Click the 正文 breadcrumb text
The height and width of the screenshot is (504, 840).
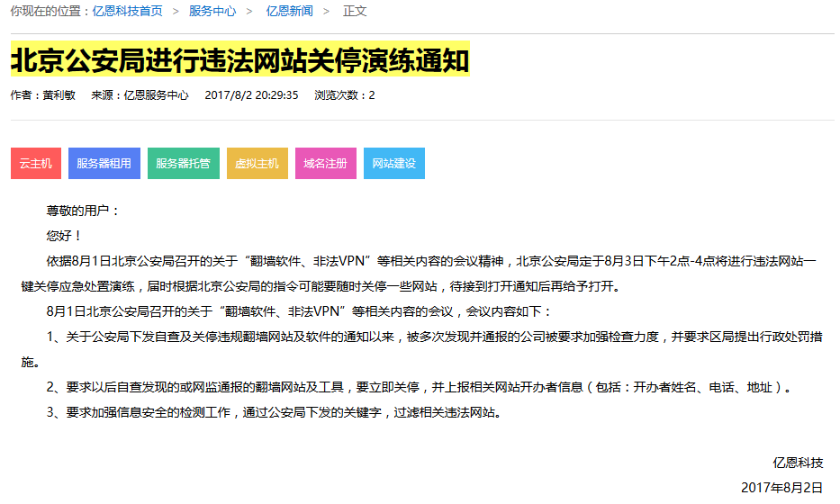point(355,11)
